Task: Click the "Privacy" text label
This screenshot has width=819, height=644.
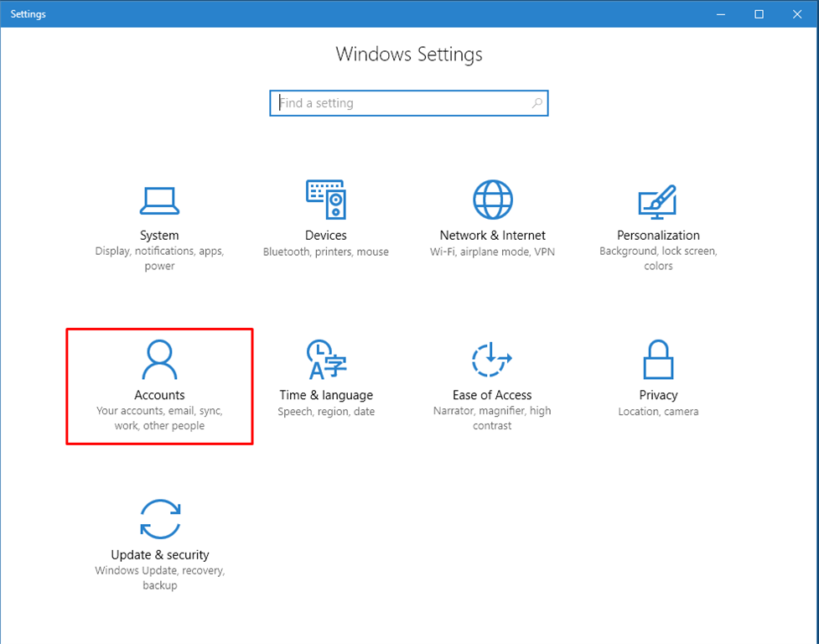Action: [658, 395]
